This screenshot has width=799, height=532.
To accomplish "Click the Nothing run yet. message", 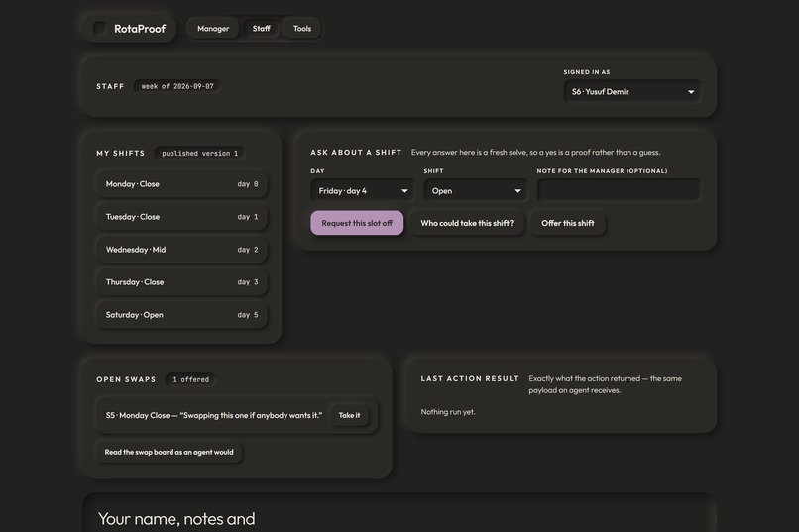I will [448, 412].
